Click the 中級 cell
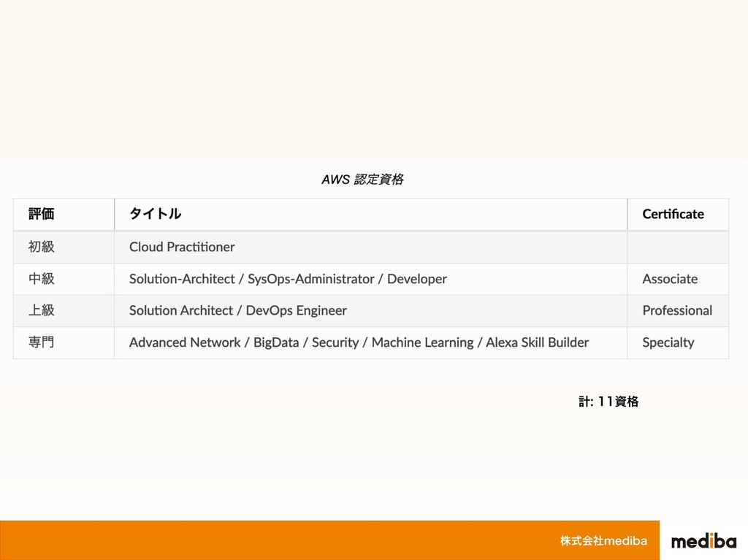Viewport: 748px width, 560px height. [x=64, y=279]
